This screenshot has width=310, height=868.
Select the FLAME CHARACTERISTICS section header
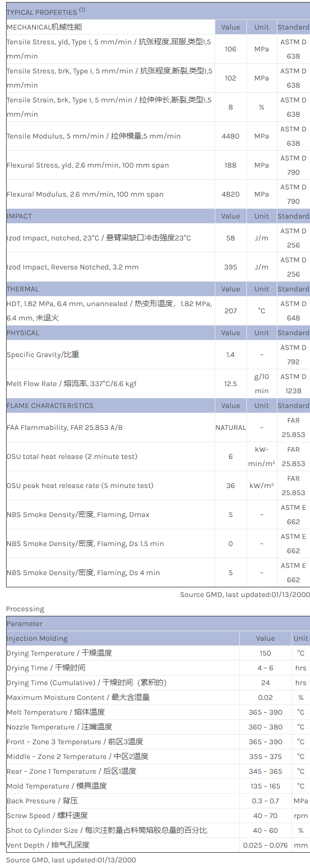pyautogui.click(x=50, y=405)
